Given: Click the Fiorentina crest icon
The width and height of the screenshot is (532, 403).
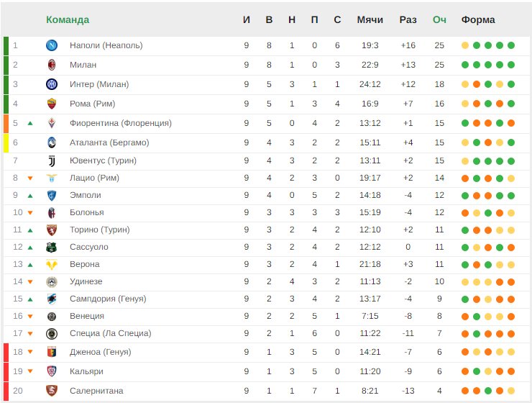Looking at the screenshot, I should point(52,123).
